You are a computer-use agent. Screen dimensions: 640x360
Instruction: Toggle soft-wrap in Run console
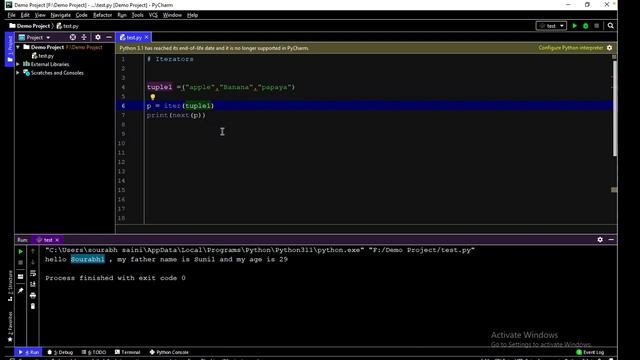click(33, 273)
